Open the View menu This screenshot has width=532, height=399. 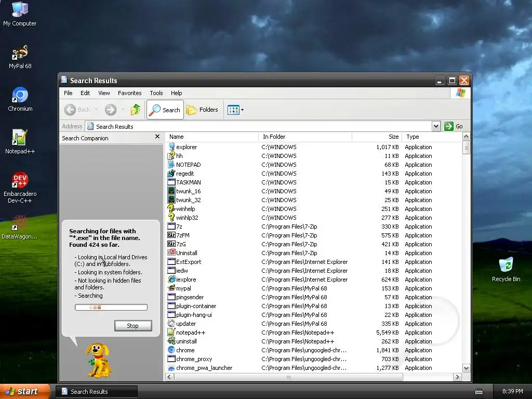[104, 93]
